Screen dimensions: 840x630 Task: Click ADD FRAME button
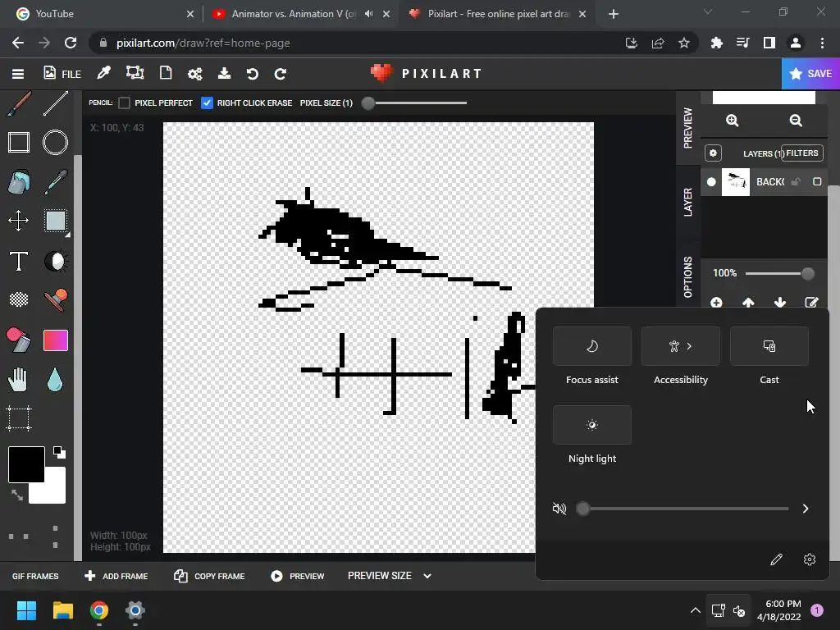(116, 576)
